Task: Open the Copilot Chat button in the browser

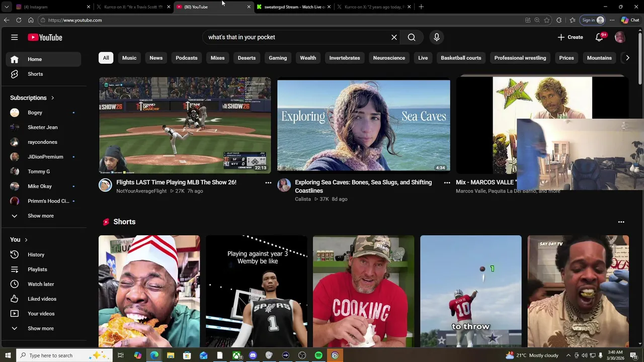Action: 631,20
